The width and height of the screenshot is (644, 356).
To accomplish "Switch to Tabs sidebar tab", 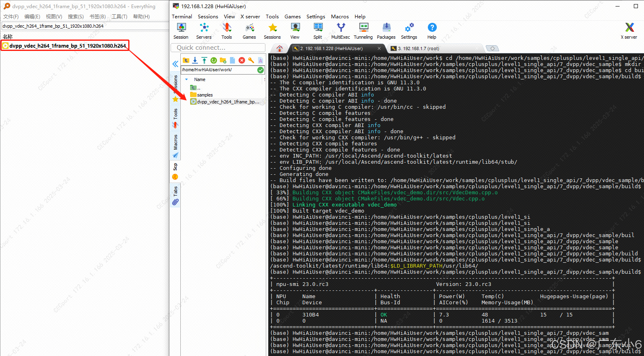I will click(175, 196).
